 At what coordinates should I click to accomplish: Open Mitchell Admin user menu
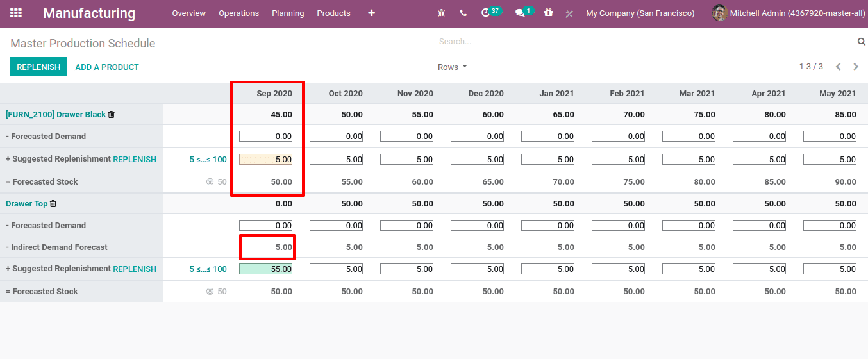click(x=789, y=13)
